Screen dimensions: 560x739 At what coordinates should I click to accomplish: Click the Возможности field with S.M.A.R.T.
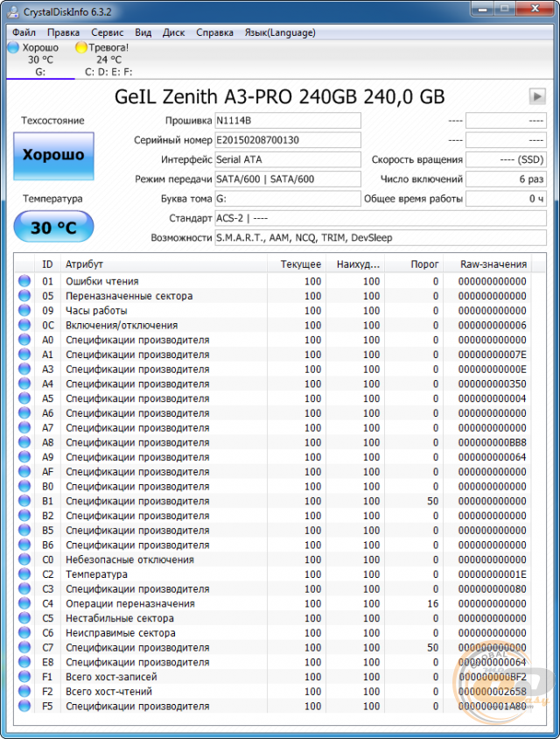[381, 238]
